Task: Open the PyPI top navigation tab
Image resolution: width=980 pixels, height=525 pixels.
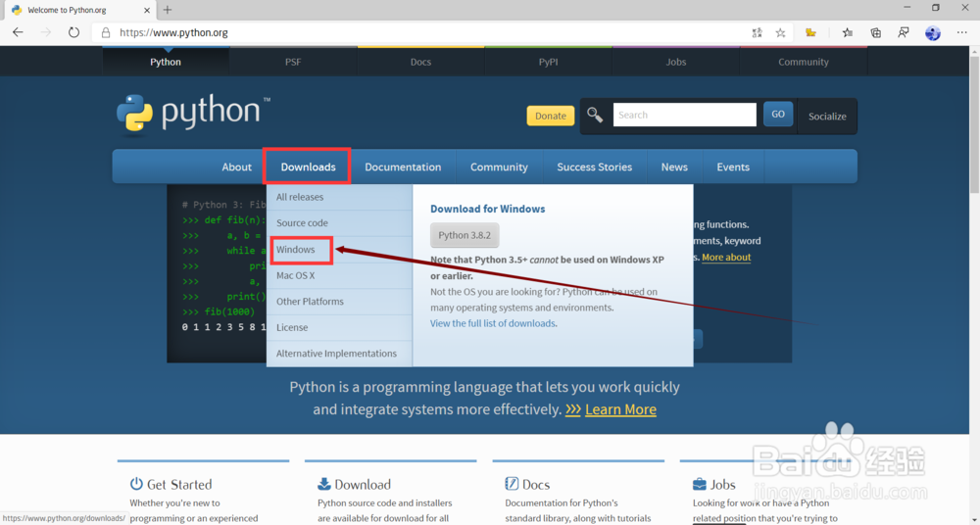Action: pyautogui.click(x=548, y=62)
